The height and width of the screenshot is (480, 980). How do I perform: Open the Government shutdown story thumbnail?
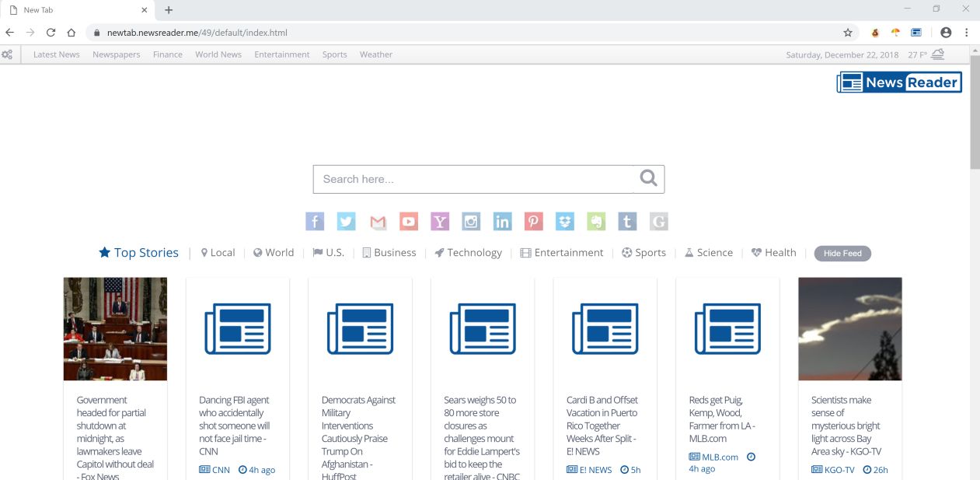[x=115, y=328]
